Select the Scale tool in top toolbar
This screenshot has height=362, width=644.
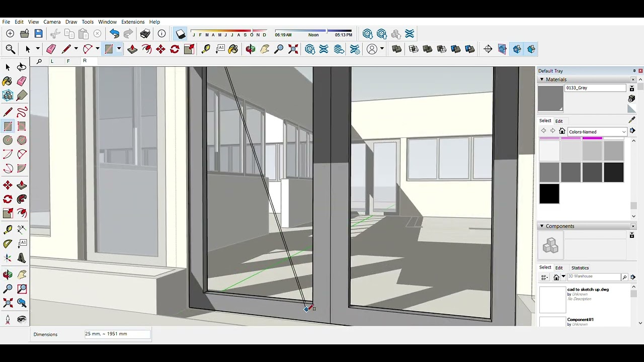[x=189, y=49]
